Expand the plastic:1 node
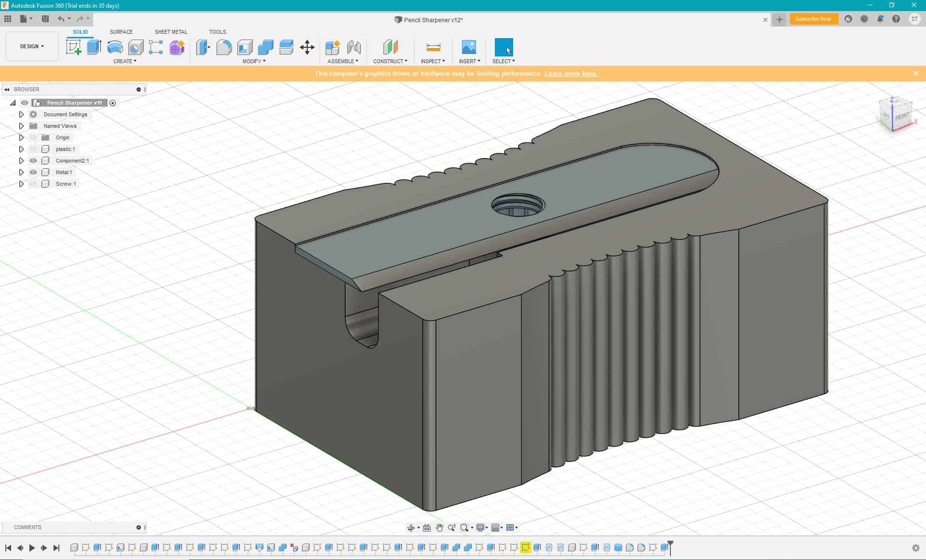Image resolution: width=926 pixels, height=560 pixels. click(21, 149)
